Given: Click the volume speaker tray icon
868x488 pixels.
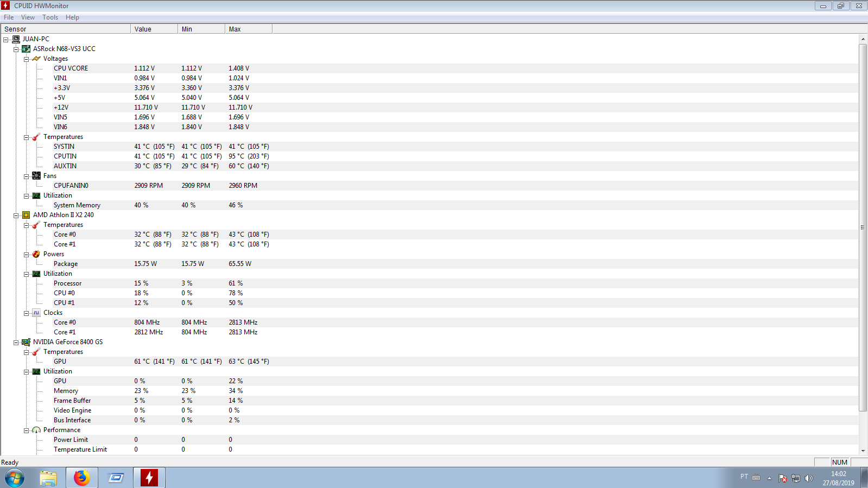Looking at the screenshot, I should pyautogui.click(x=809, y=478).
